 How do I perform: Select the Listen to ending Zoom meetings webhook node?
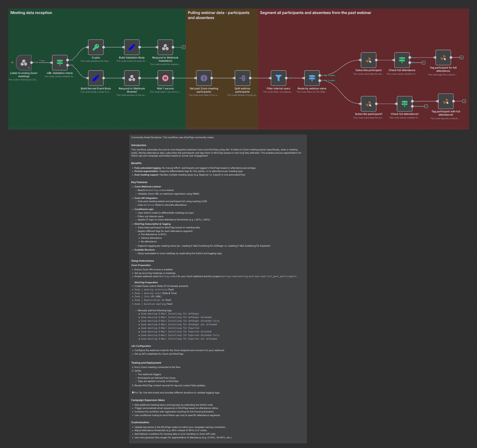point(24,63)
